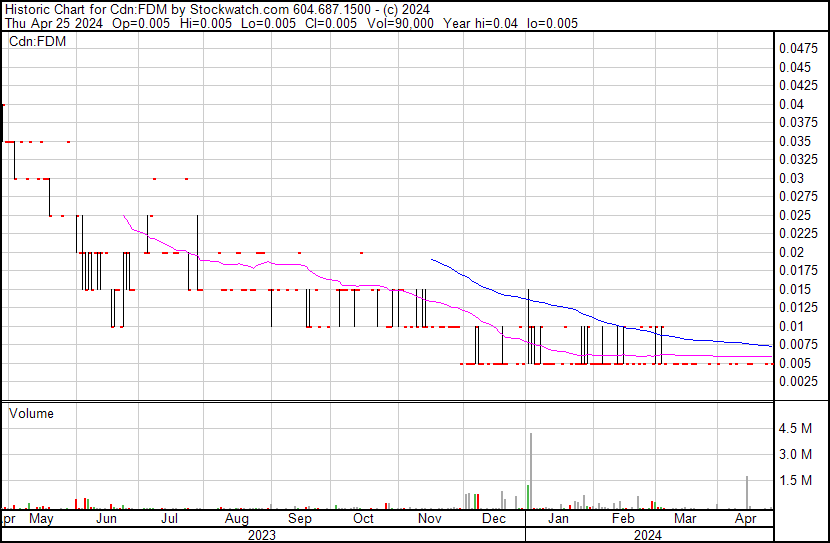
Task: Select the May month label on timeline
Action: click(x=41, y=519)
